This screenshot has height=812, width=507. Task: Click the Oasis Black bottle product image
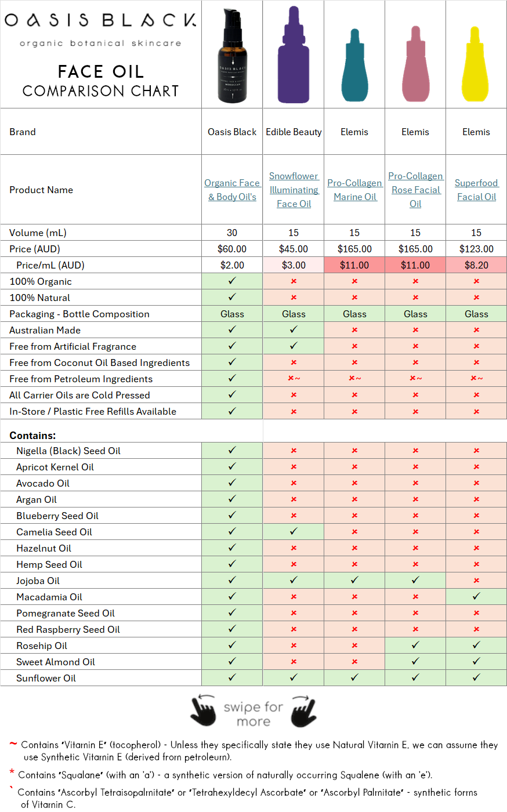coord(232,55)
